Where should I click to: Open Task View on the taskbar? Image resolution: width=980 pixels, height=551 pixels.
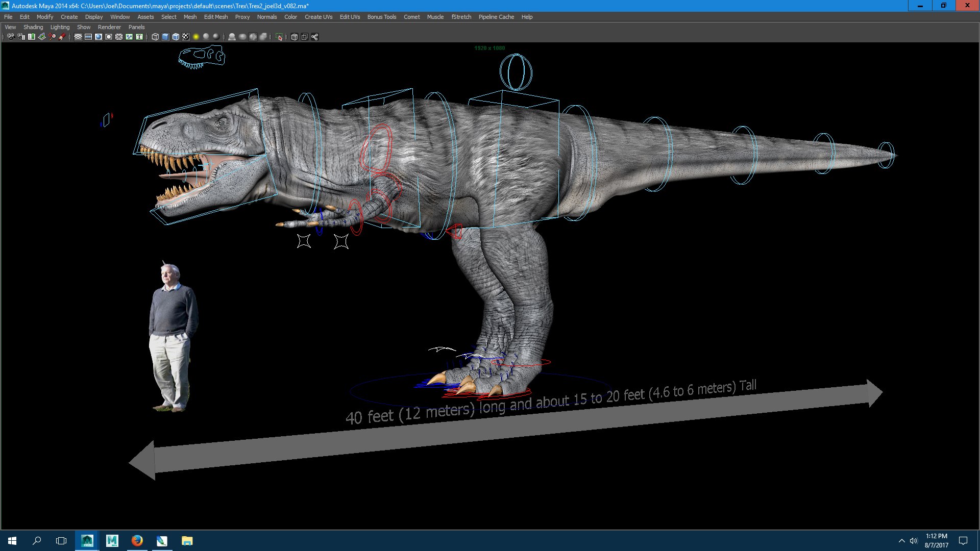(61, 541)
